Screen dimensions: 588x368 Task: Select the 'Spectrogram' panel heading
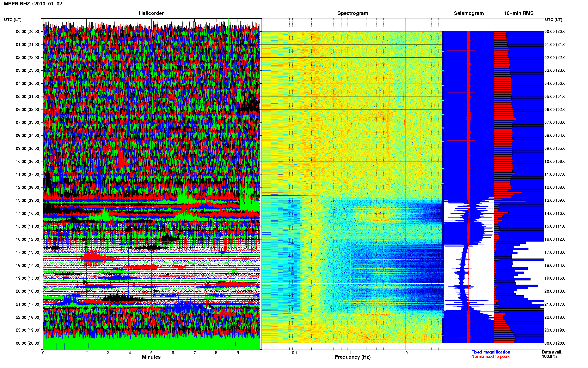[x=353, y=13]
